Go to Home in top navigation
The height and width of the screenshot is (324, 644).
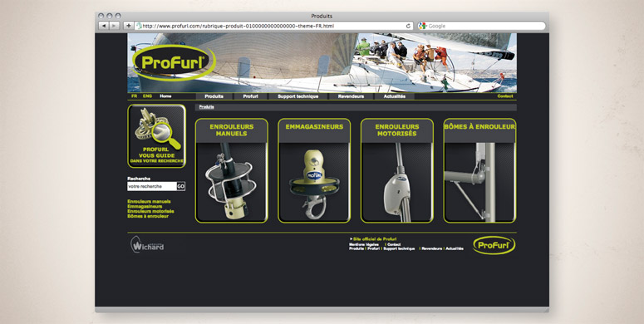point(165,96)
